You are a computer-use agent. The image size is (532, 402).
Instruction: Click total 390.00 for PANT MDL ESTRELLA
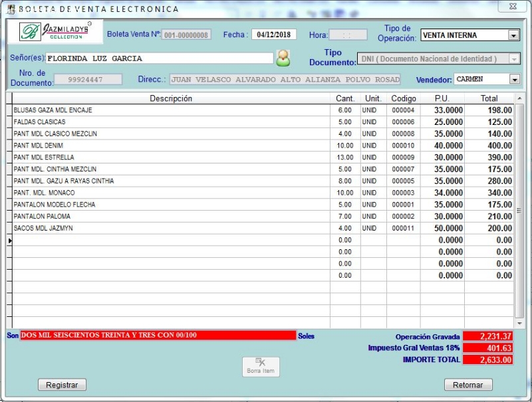coord(489,157)
